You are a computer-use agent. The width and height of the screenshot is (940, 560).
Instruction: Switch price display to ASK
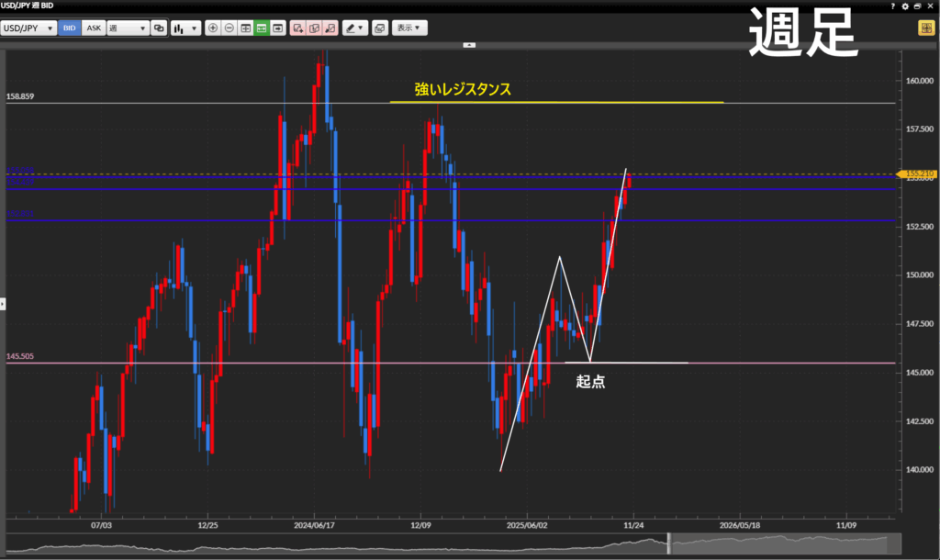tap(94, 28)
